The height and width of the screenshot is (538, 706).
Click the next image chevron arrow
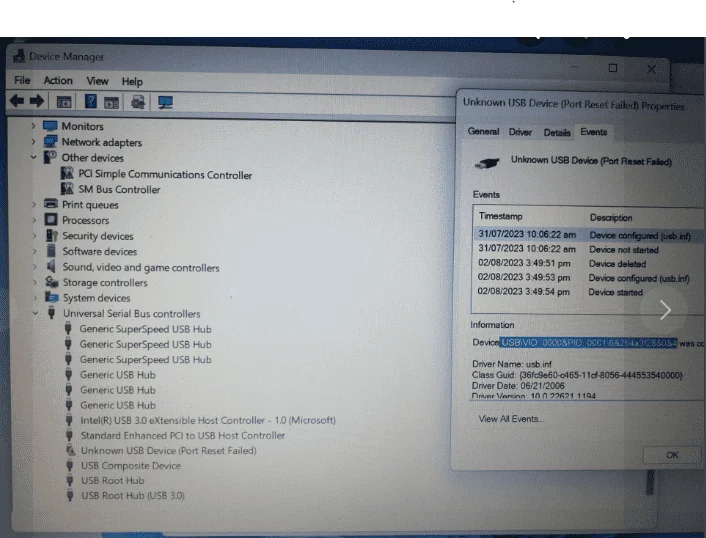[665, 310]
